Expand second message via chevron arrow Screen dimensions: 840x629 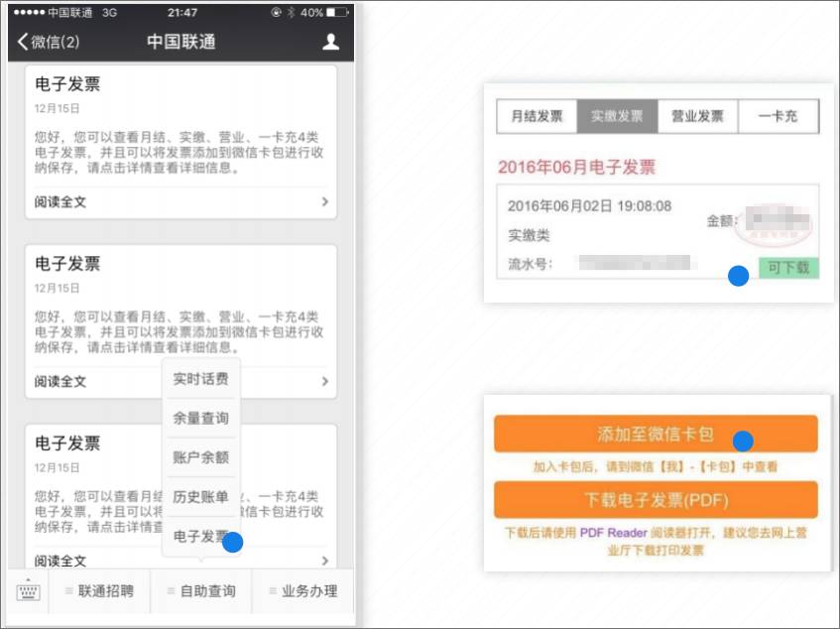click(x=324, y=381)
